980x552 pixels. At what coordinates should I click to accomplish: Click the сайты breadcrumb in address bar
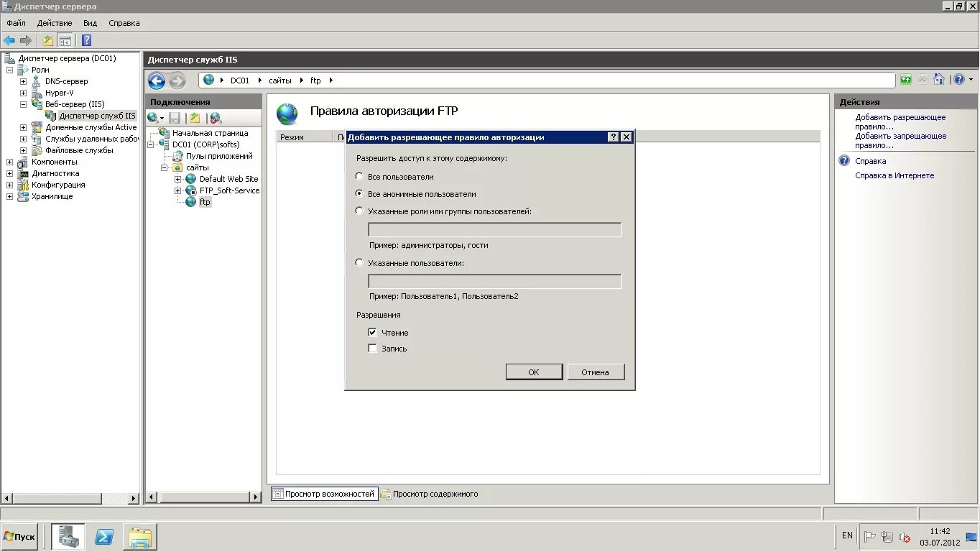(280, 80)
